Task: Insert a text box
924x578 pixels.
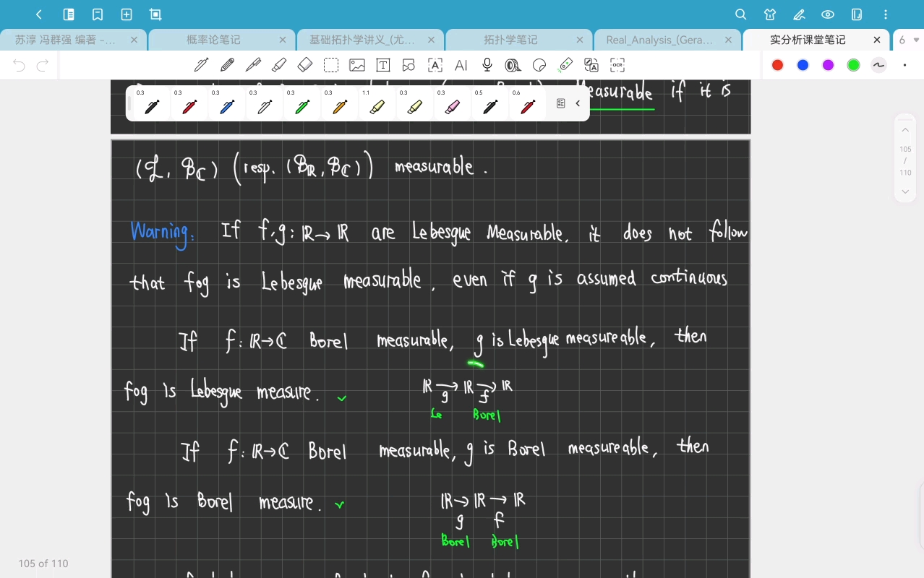Action: (383, 65)
